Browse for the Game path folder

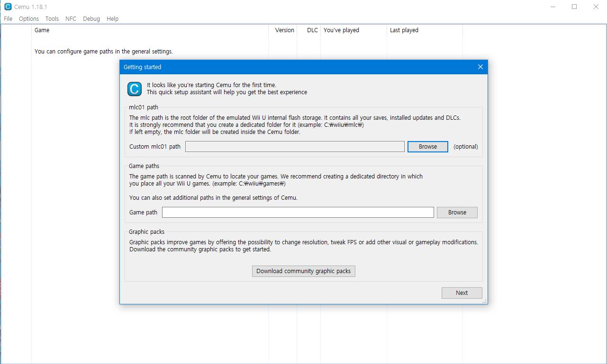point(457,213)
